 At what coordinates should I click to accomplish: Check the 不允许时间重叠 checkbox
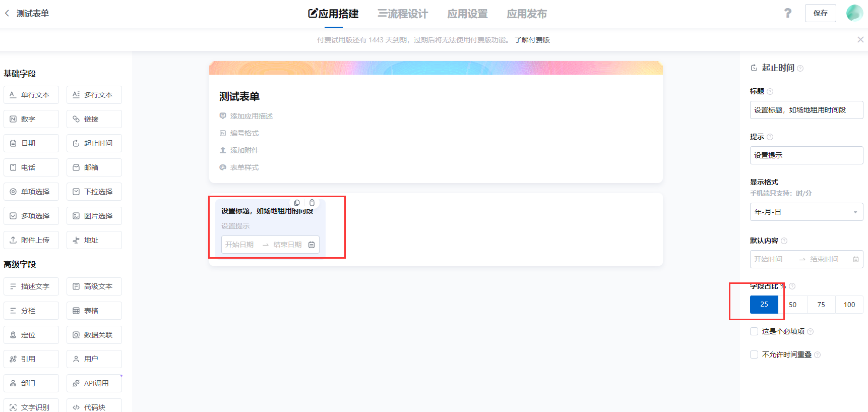[x=754, y=355]
